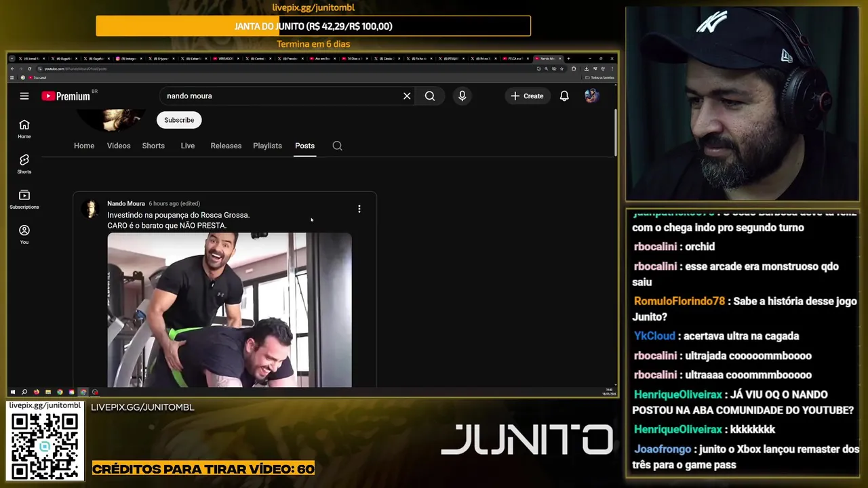Image resolution: width=868 pixels, height=488 pixels.
Task: Click the browser back arrow
Action: pyautogui.click(x=12, y=68)
